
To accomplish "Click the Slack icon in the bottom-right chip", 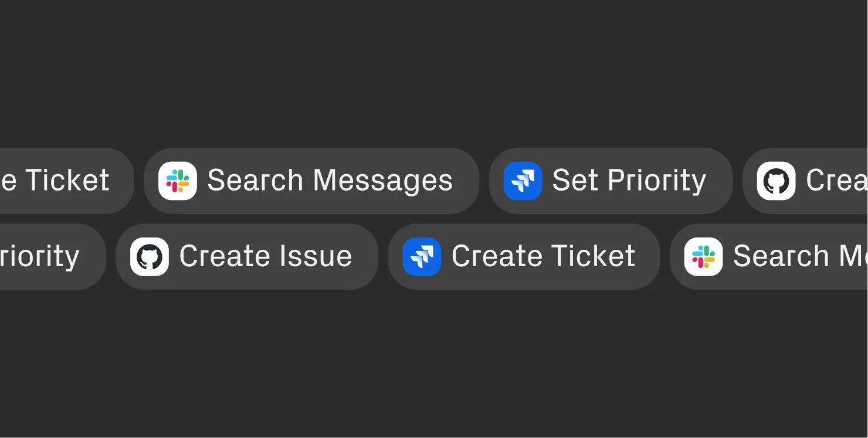I will click(703, 256).
